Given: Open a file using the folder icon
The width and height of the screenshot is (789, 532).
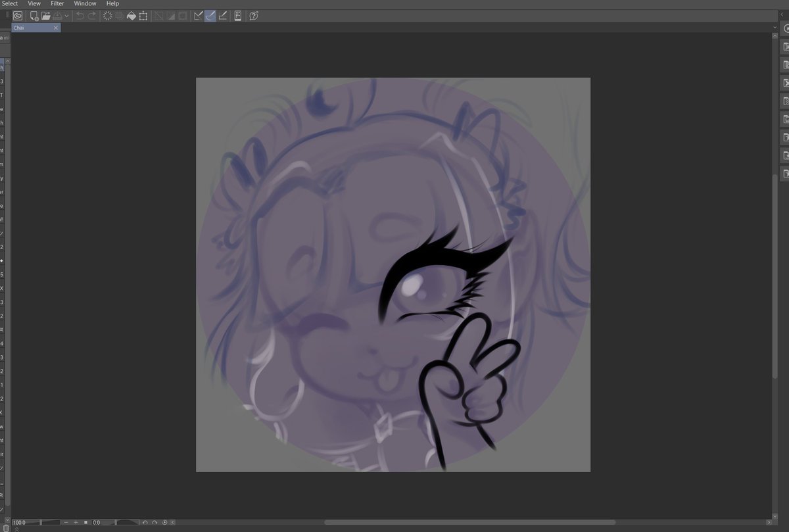Looking at the screenshot, I should pos(45,16).
